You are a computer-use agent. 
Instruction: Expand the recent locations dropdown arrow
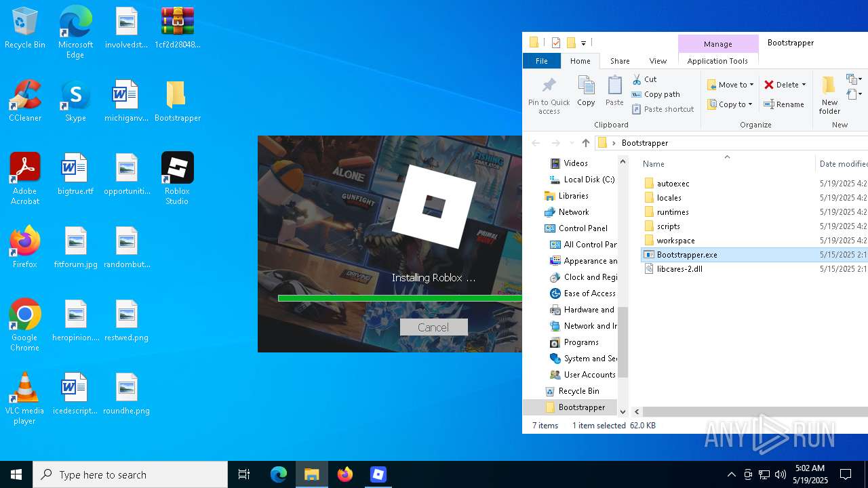[x=572, y=143]
